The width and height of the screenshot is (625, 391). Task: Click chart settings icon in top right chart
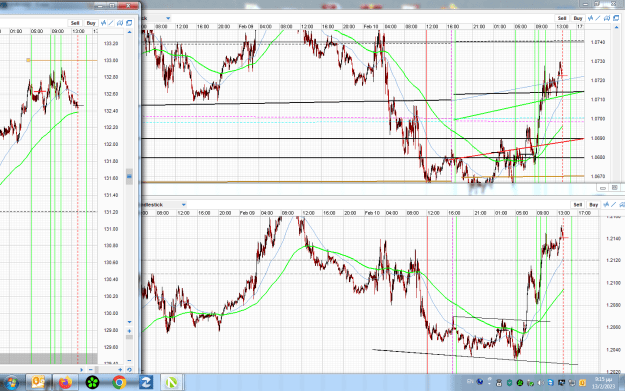coord(607,18)
